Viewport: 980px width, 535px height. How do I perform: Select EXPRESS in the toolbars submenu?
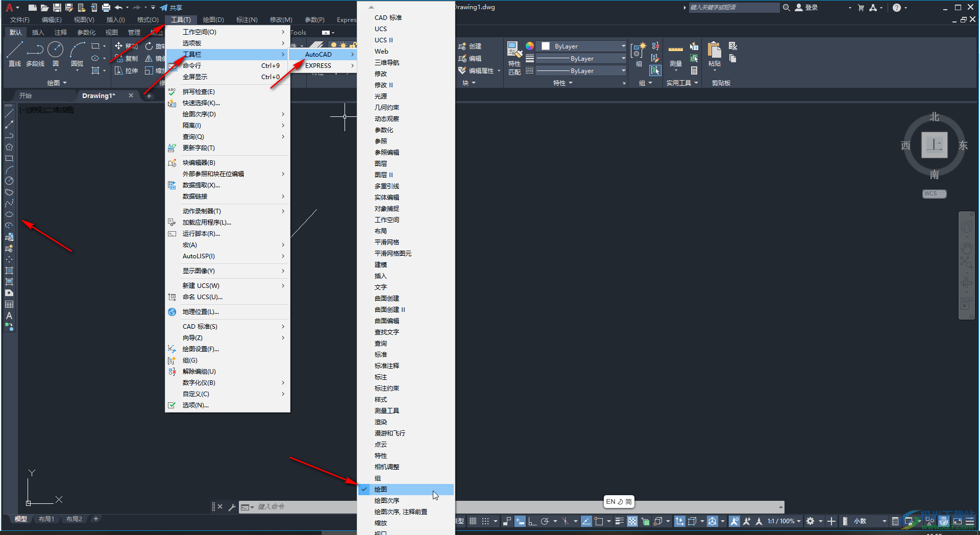tap(322, 66)
